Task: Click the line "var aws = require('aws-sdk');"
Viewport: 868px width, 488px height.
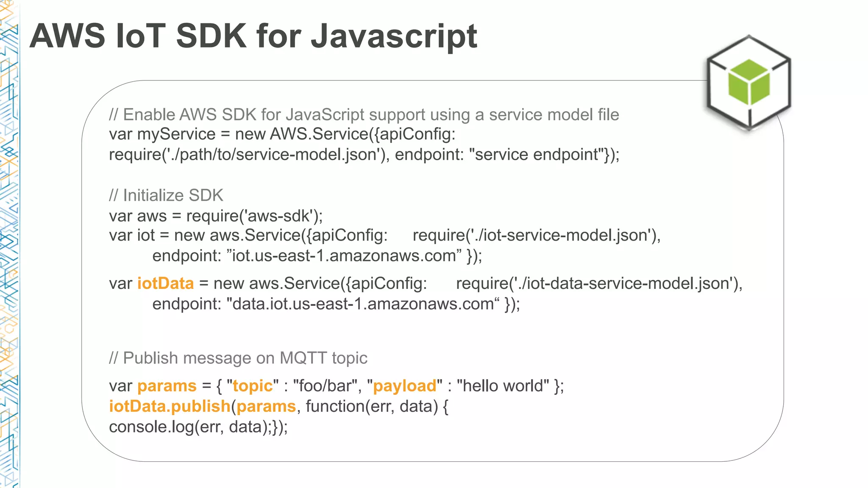Action: pos(216,216)
